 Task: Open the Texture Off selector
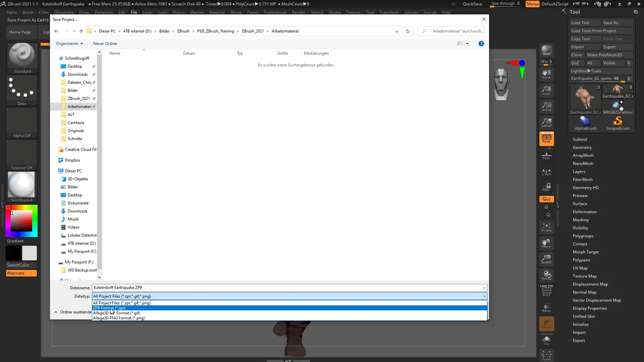pos(21,155)
